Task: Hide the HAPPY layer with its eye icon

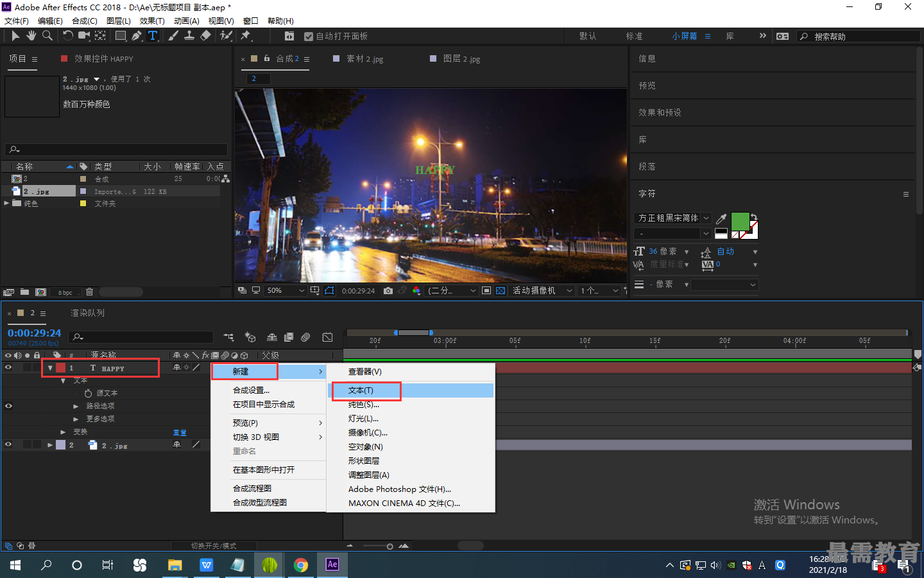Action: point(8,368)
